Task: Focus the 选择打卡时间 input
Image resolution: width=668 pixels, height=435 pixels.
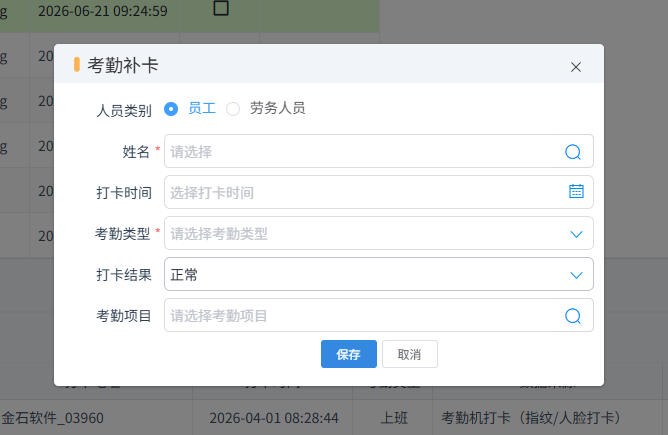Action: pos(379,192)
